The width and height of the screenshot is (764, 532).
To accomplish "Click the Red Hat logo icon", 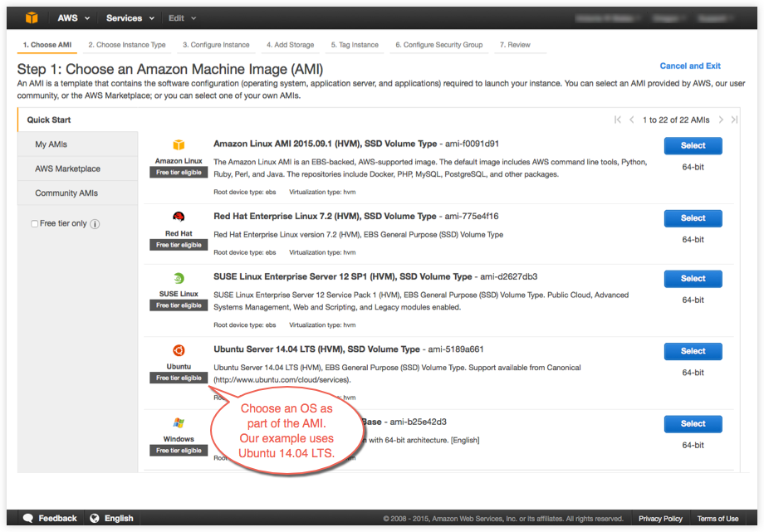I will [178, 217].
